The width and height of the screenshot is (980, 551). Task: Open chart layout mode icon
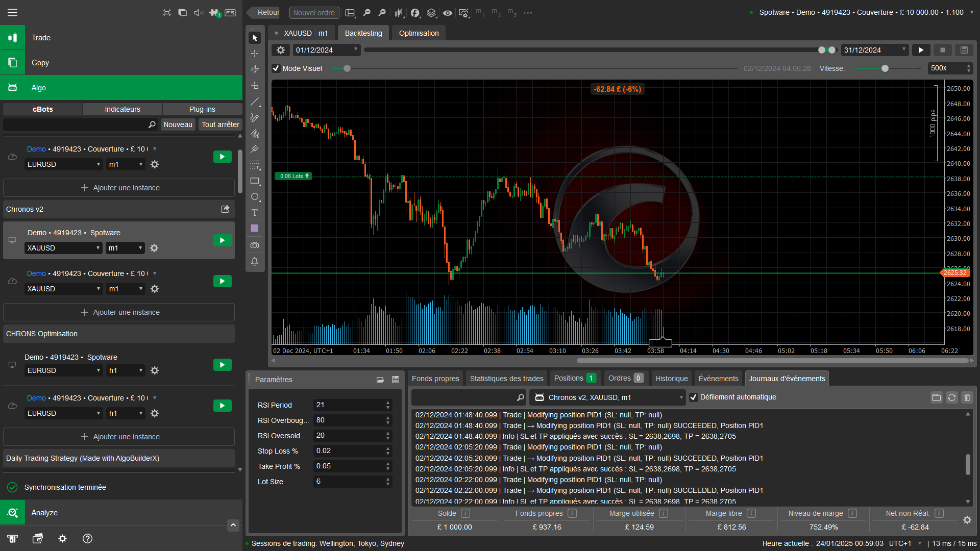350,13
